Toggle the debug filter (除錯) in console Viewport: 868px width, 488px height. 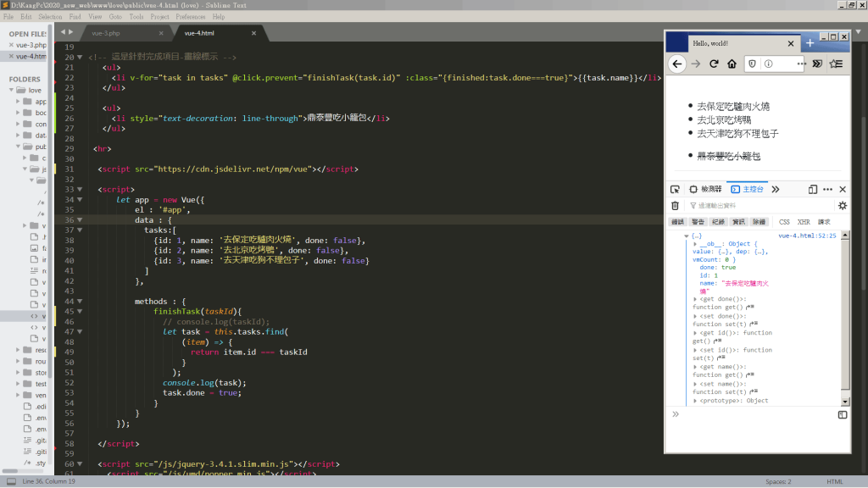coord(759,222)
